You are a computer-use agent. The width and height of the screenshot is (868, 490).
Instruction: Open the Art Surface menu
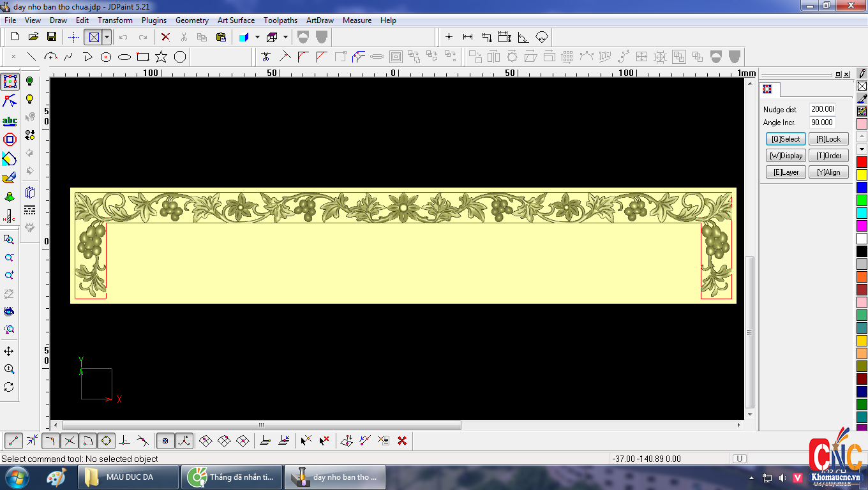(x=236, y=20)
